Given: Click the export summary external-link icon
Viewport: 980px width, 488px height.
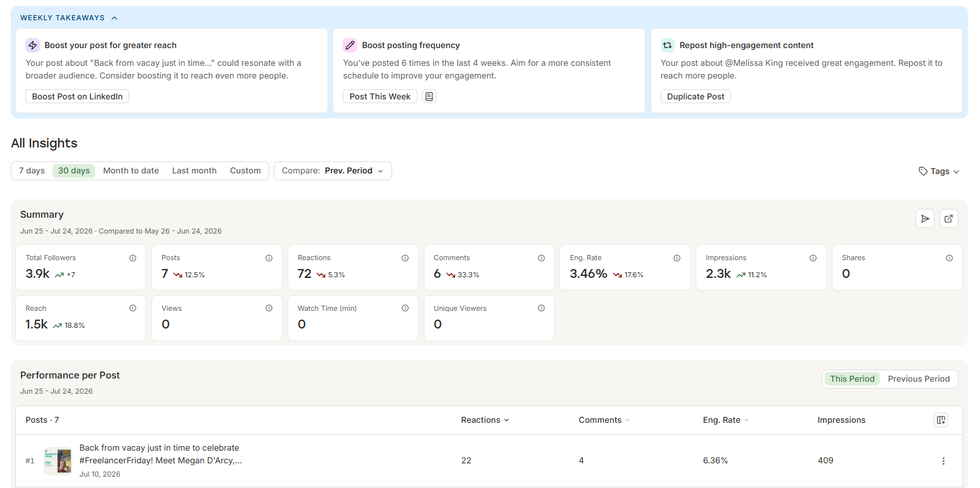Looking at the screenshot, I should coord(949,218).
